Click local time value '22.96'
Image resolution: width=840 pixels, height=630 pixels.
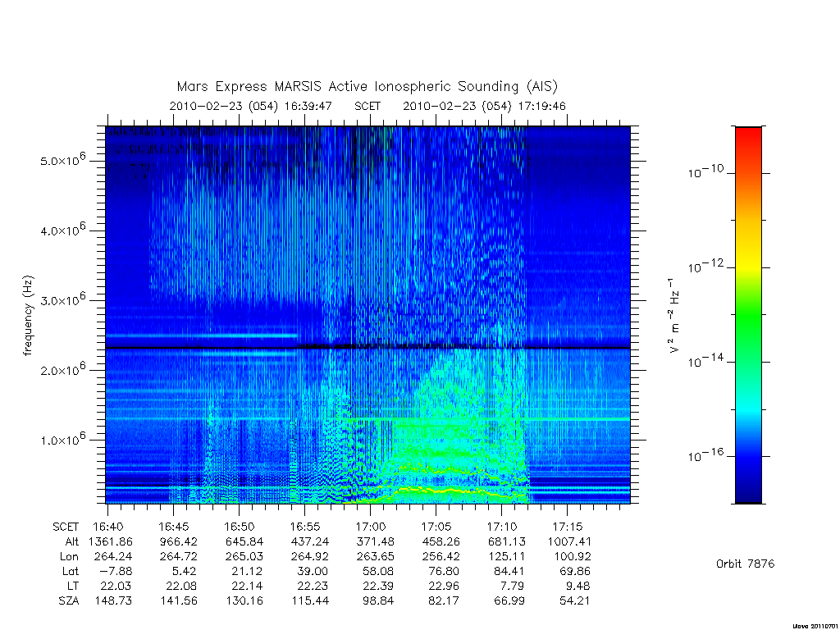pos(444,586)
